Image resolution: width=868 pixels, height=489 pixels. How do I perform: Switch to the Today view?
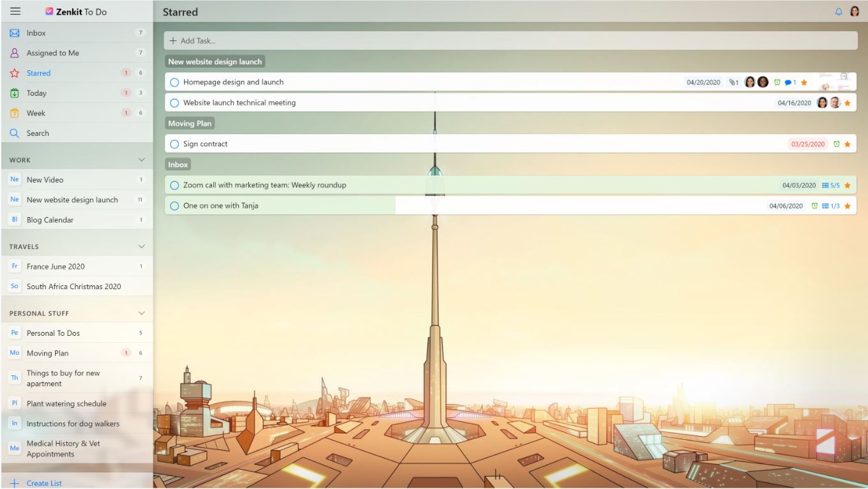click(x=36, y=93)
